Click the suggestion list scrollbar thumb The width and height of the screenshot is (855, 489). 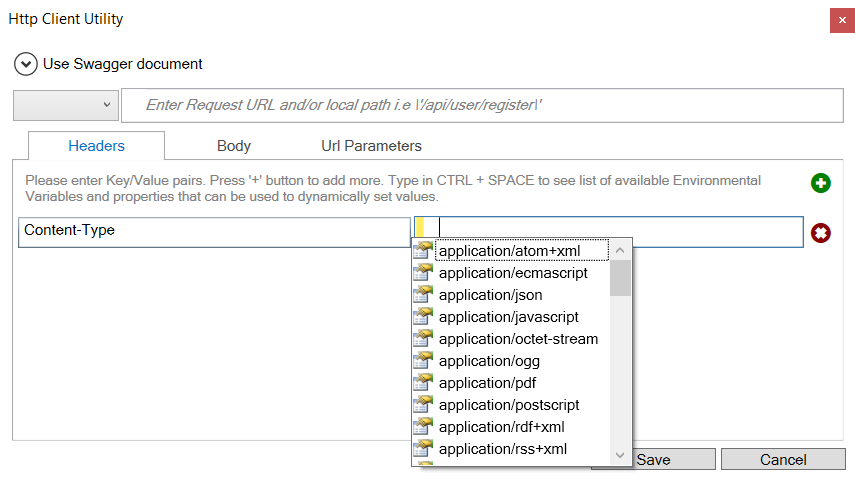coord(620,278)
